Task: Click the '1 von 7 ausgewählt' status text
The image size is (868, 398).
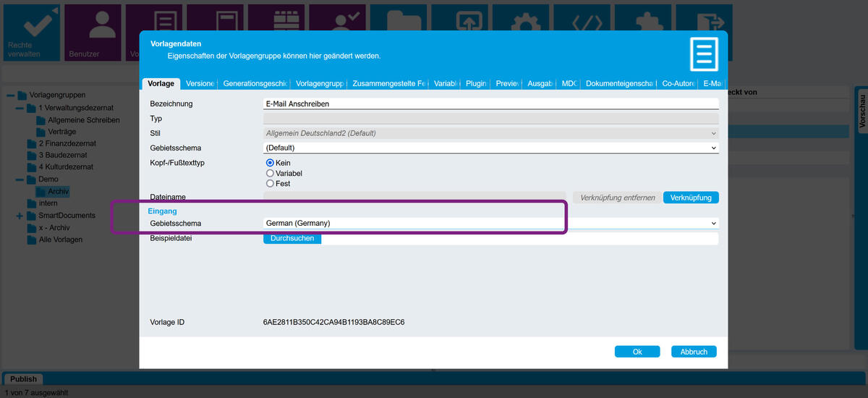Action: point(35,392)
